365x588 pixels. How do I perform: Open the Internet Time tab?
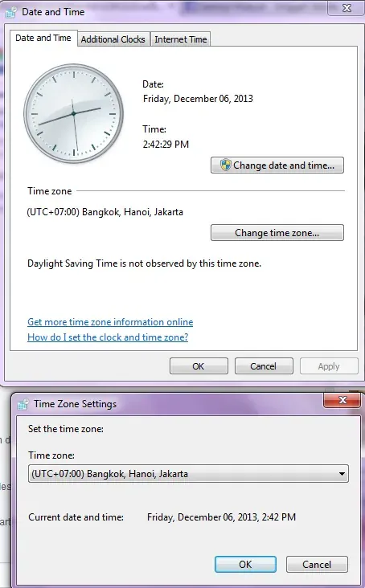pos(180,39)
